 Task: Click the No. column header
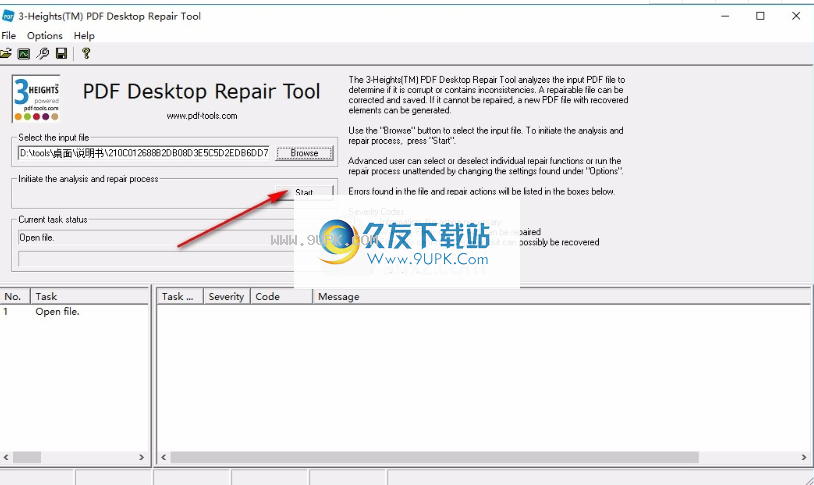pyautogui.click(x=15, y=297)
